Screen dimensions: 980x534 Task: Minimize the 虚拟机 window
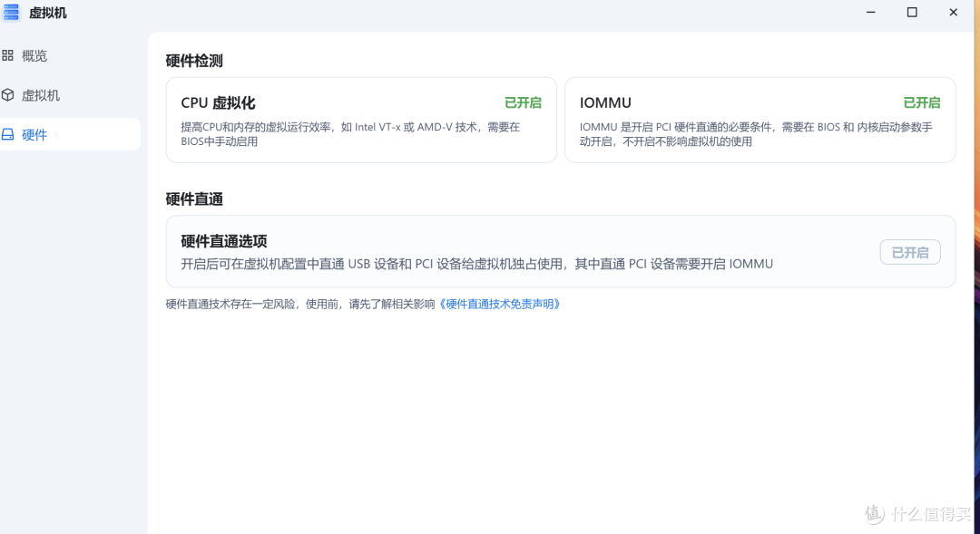(x=870, y=13)
